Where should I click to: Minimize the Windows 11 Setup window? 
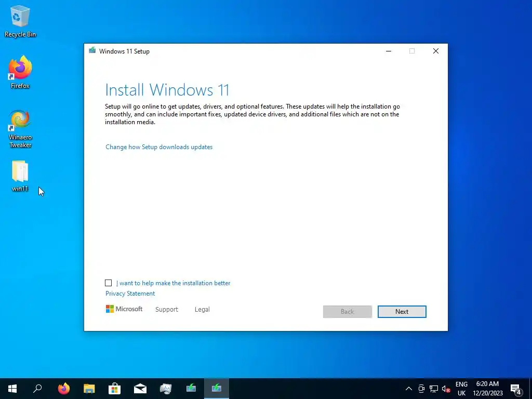[389, 51]
